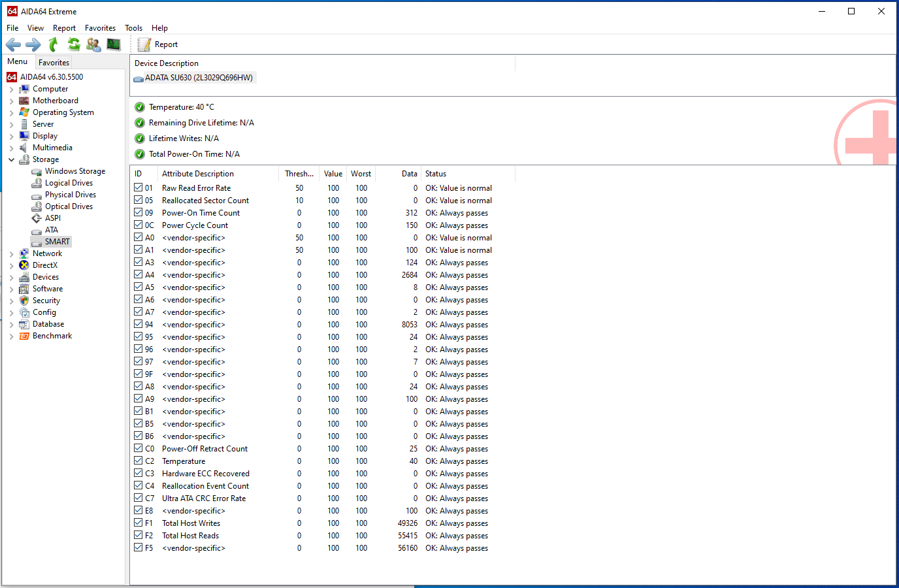Go forward using the blue right arrow
Screen dimensions: 899x588
(x=33, y=44)
